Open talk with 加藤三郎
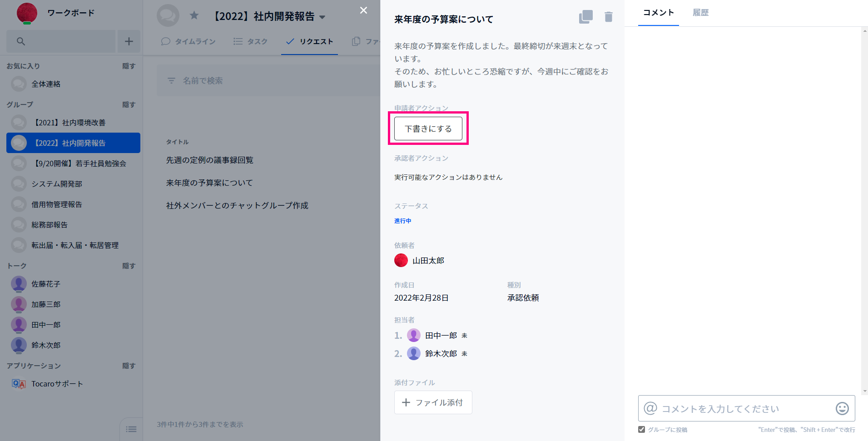Screen dimensions: 868x441 pos(73,304)
